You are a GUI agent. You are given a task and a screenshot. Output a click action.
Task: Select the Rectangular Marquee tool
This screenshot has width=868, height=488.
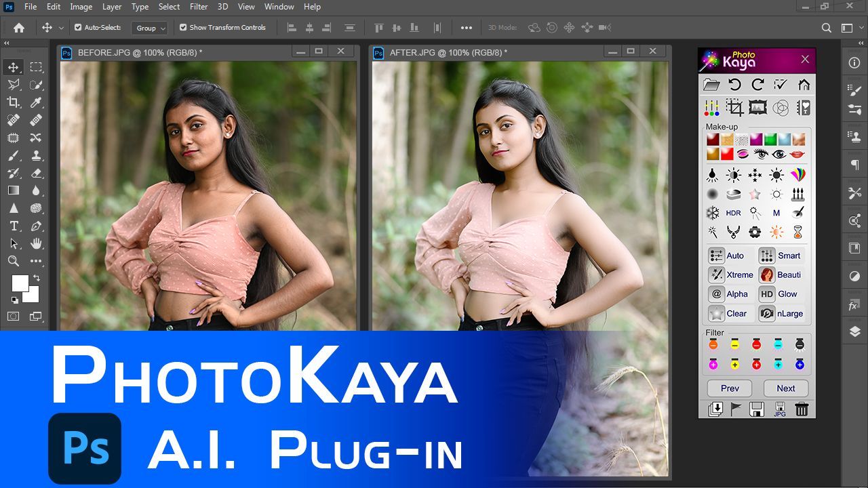coord(36,67)
